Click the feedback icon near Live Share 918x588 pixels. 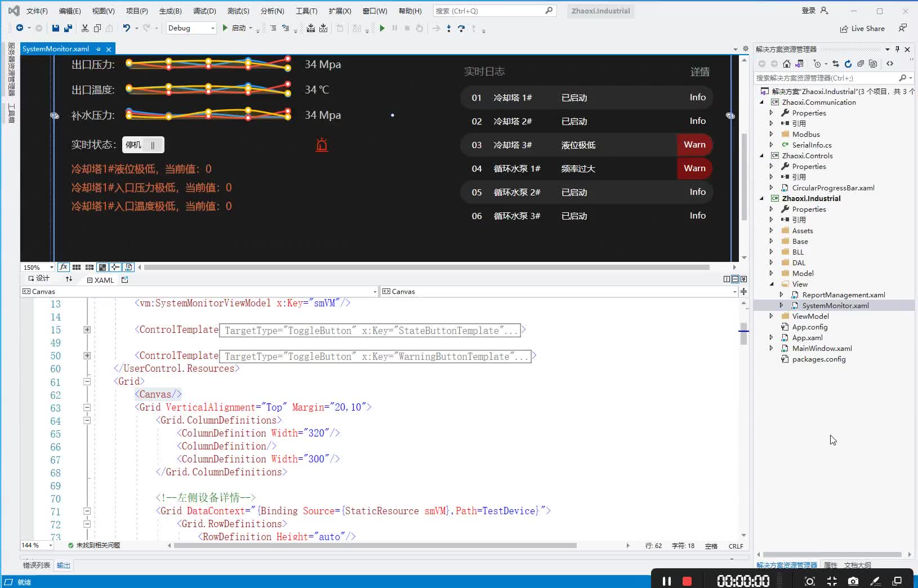pos(903,28)
